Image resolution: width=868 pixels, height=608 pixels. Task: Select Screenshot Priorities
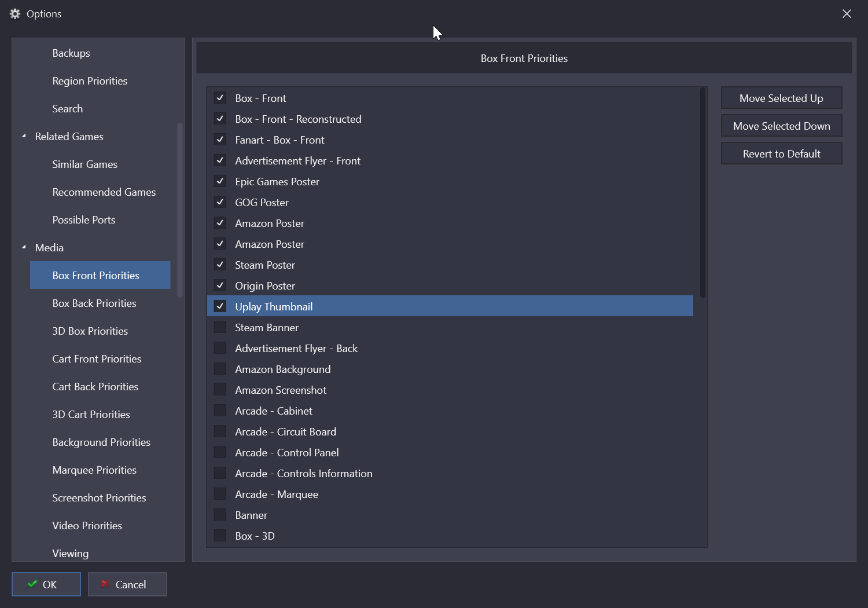[99, 497]
